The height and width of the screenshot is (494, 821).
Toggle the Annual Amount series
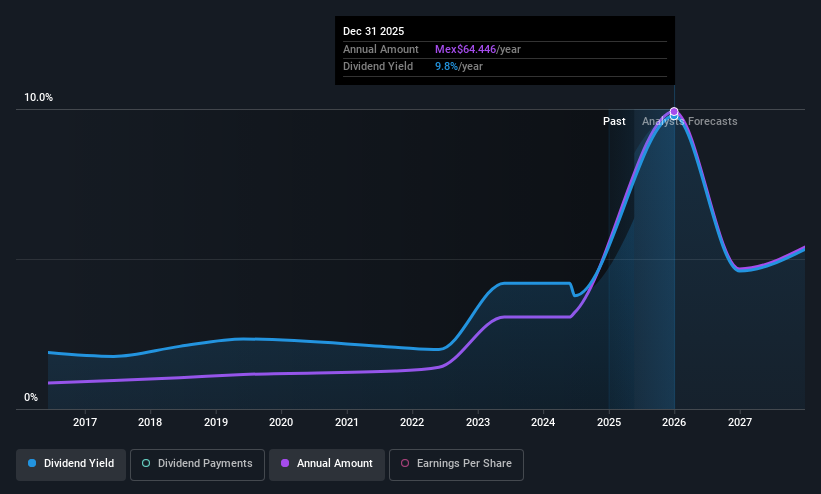(327, 464)
